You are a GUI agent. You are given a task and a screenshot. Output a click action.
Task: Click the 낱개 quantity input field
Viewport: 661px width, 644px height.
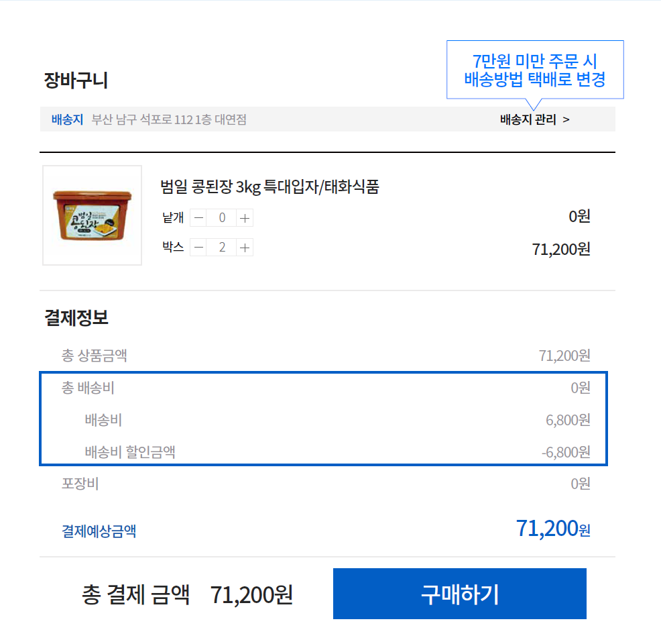tap(222, 217)
